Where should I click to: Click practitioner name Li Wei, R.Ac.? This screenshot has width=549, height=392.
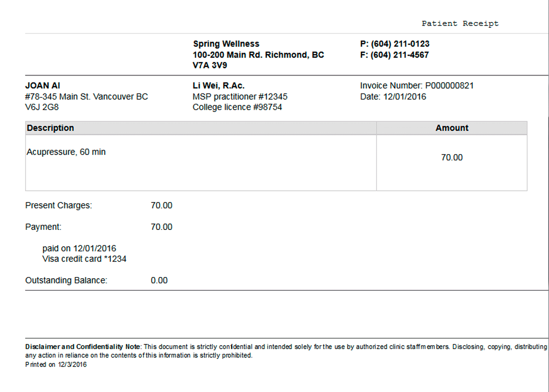[219, 86]
